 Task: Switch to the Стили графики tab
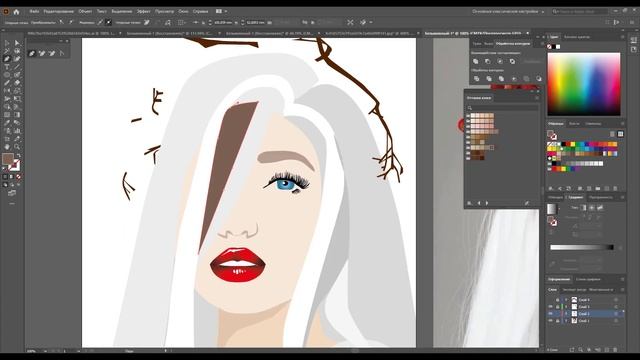(588, 280)
